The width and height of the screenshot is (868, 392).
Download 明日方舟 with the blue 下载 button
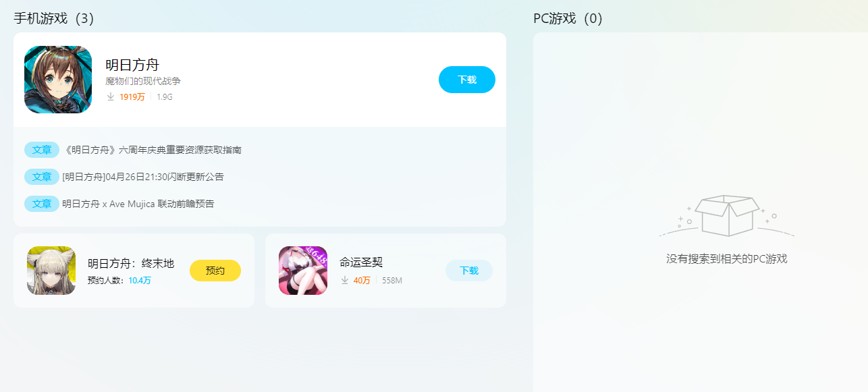[x=467, y=80]
